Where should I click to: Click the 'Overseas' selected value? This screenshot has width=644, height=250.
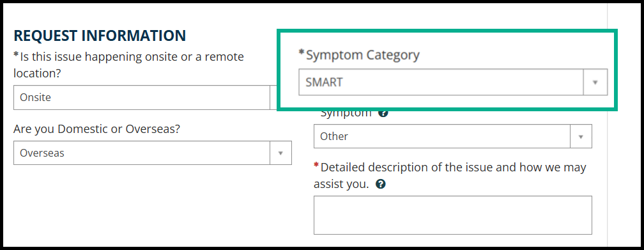[42, 153]
